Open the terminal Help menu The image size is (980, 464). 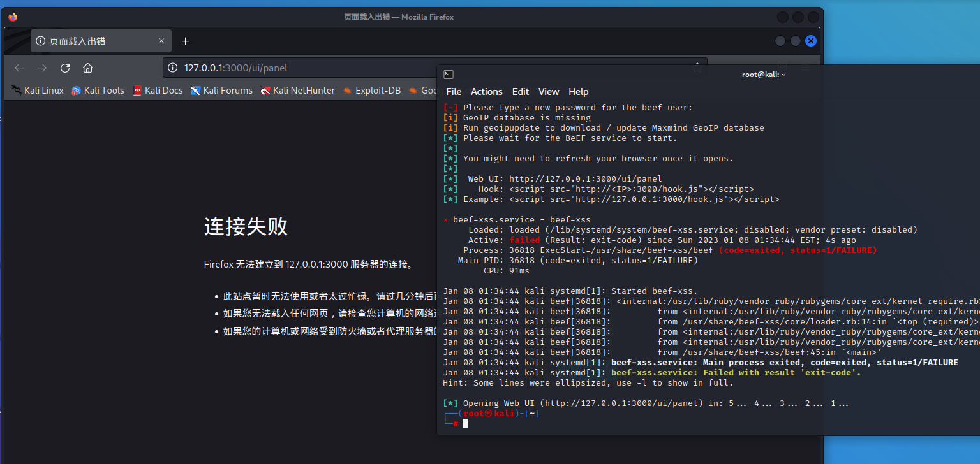click(x=579, y=92)
